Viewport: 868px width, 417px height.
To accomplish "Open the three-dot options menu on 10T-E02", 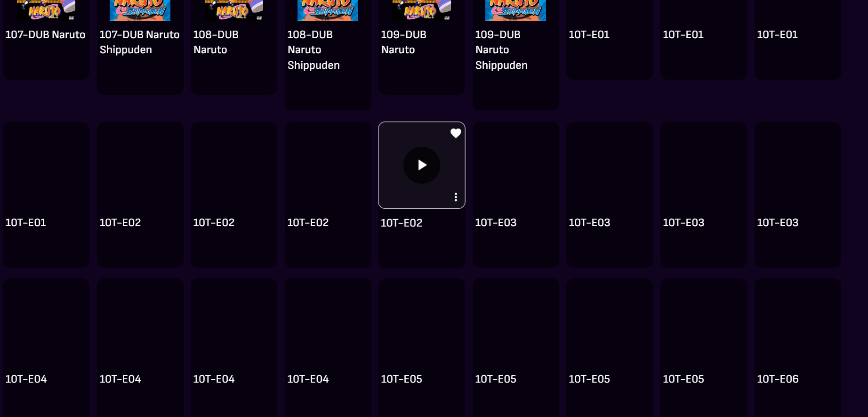I will [x=456, y=197].
